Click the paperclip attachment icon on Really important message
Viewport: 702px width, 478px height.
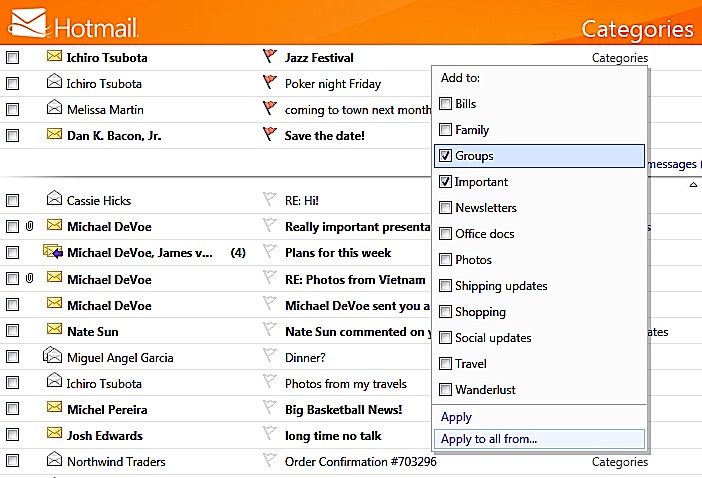click(30, 227)
